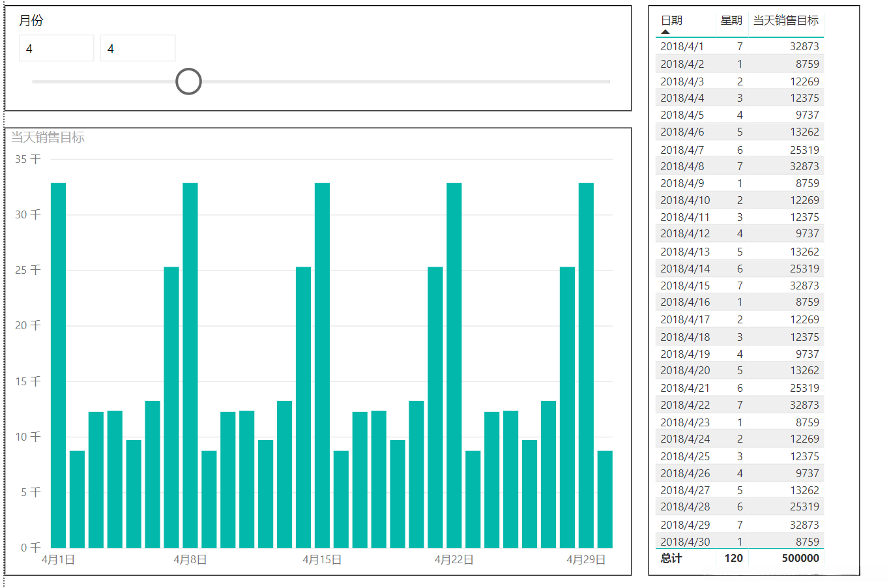889x588 pixels.
Task: Click the 2018/4/26 date cell
Action: (685, 473)
